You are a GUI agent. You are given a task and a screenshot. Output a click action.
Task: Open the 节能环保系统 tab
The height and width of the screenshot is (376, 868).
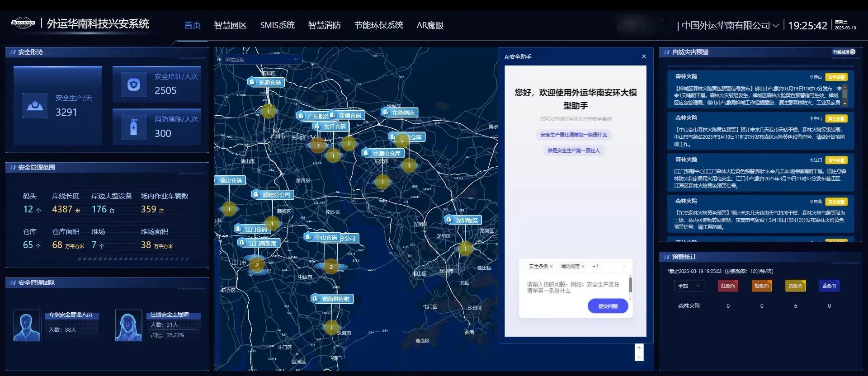pyautogui.click(x=379, y=25)
